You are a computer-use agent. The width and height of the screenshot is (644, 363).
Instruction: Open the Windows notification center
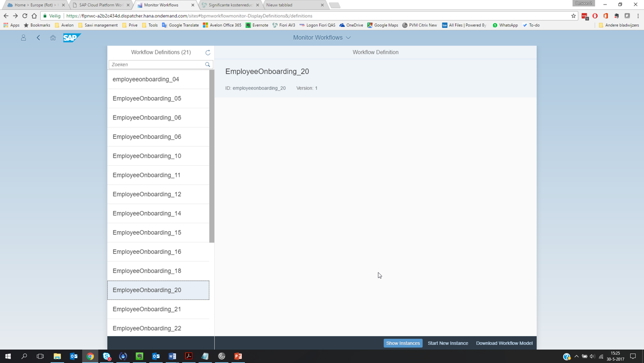click(633, 356)
